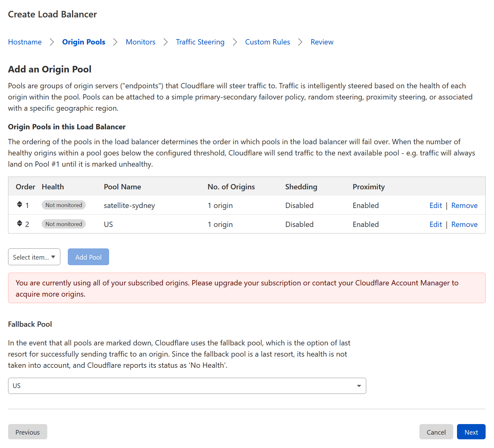Switch to the Custom Rules step
This screenshot has width=494, height=448.
(x=267, y=42)
